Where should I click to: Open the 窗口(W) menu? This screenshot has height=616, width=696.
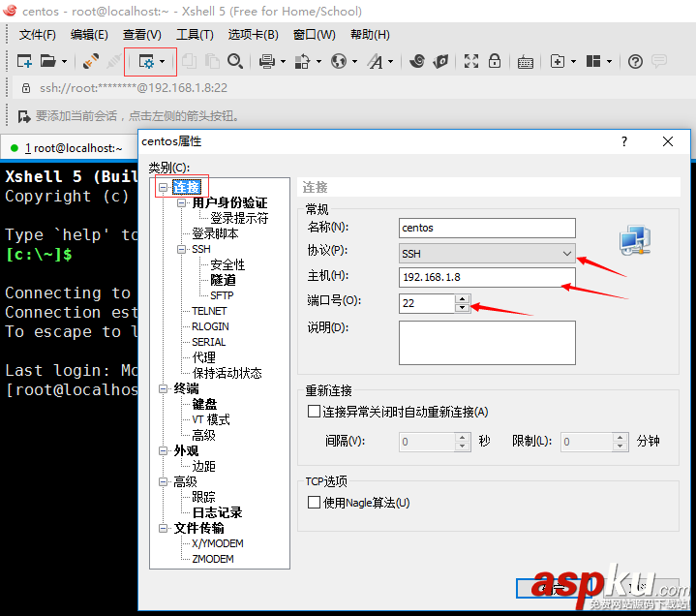pyautogui.click(x=315, y=35)
